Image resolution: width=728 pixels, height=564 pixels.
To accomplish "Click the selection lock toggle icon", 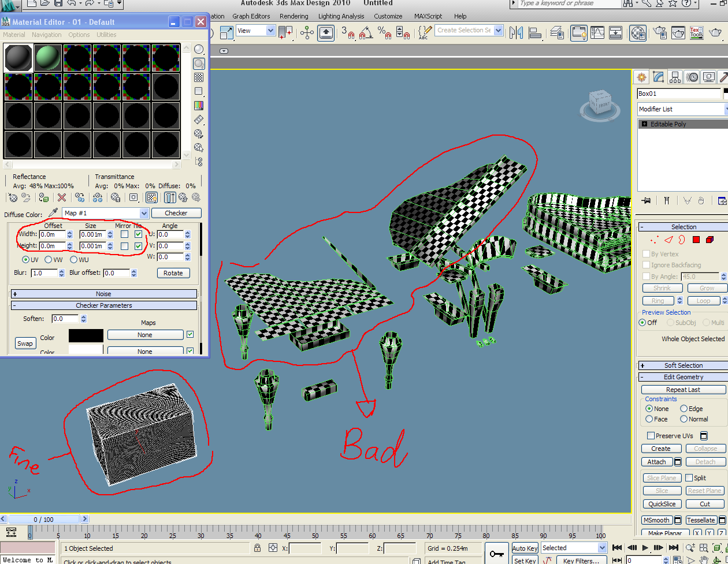I will [x=257, y=548].
